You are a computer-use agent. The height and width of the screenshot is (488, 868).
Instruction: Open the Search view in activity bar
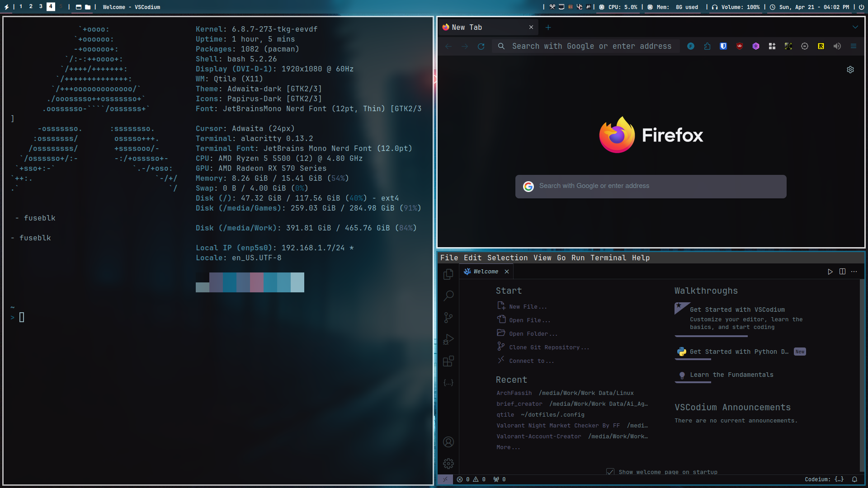(448, 296)
